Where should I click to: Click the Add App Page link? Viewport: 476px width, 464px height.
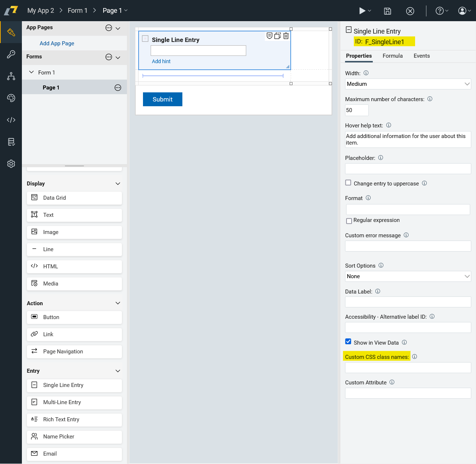[57, 43]
